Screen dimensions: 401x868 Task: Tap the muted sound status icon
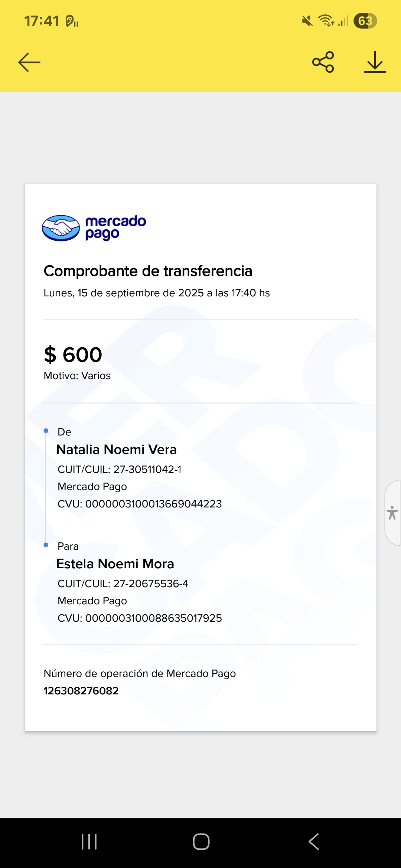click(307, 21)
